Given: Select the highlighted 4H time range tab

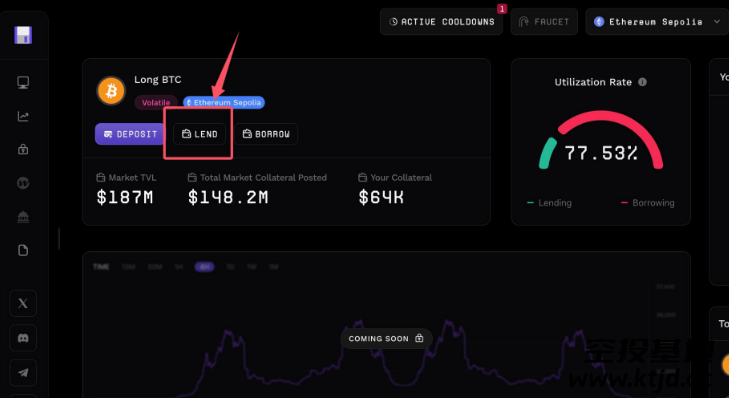Looking at the screenshot, I should [x=205, y=267].
